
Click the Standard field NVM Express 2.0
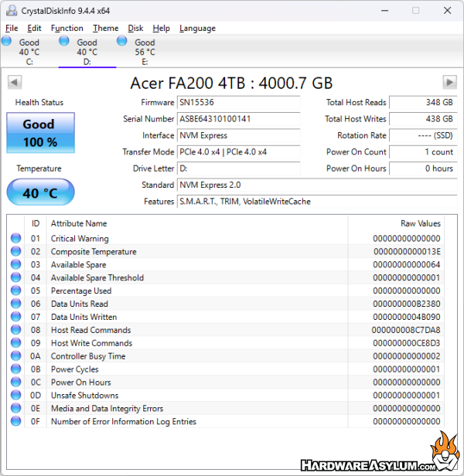(x=317, y=185)
